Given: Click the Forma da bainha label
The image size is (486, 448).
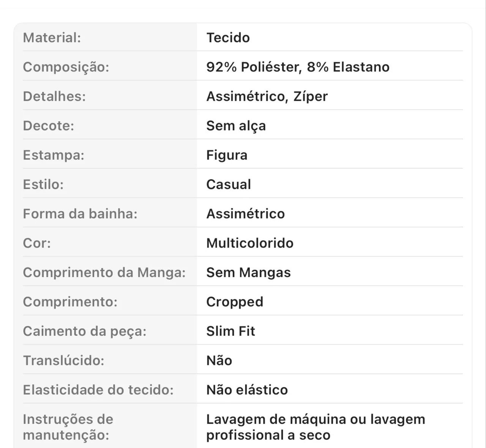Looking at the screenshot, I should coord(80,214).
